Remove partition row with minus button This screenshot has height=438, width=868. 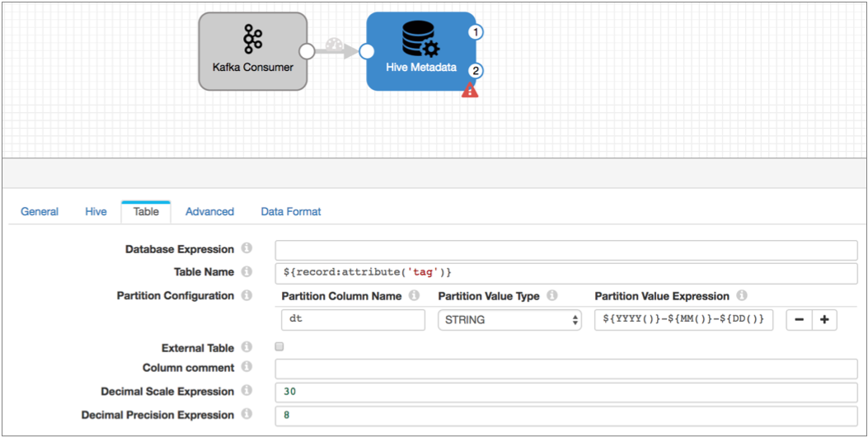pos(799,320)
